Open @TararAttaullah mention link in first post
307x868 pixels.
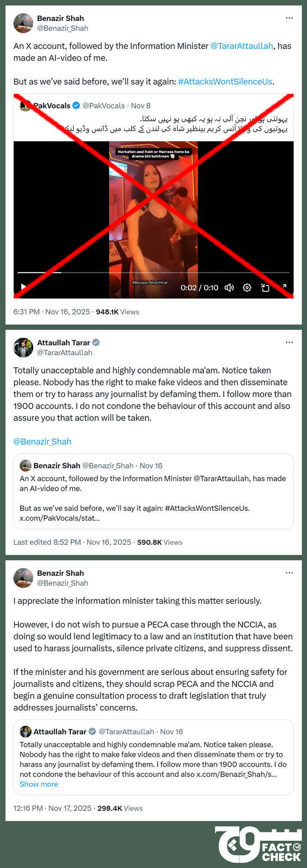coord(241,46)
